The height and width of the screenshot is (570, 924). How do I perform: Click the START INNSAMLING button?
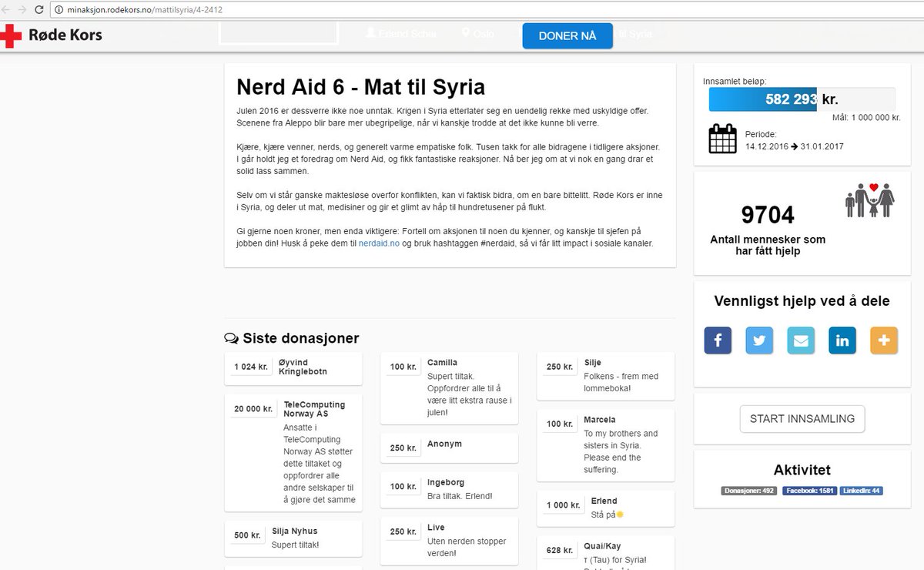point(802,418)
